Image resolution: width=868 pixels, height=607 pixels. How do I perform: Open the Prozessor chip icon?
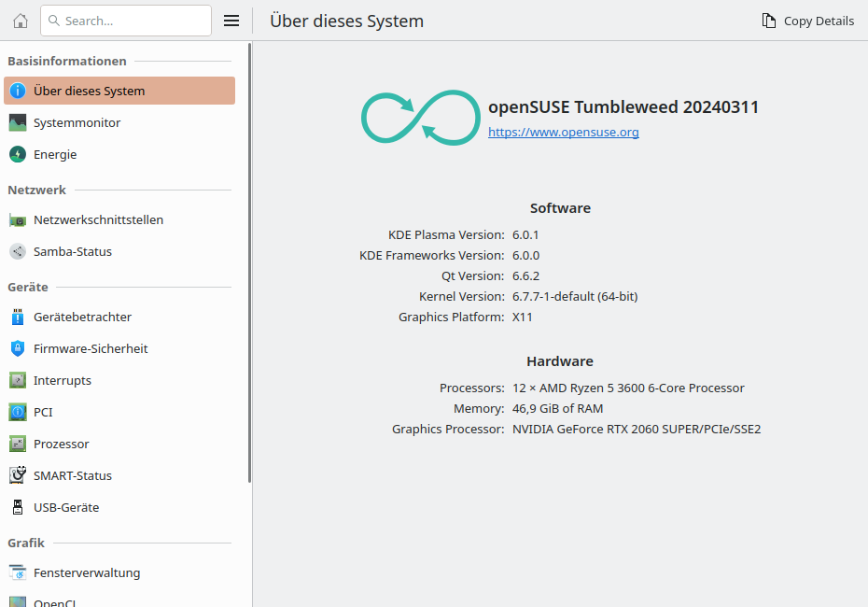pyautogui.click(x=18, y=444)
